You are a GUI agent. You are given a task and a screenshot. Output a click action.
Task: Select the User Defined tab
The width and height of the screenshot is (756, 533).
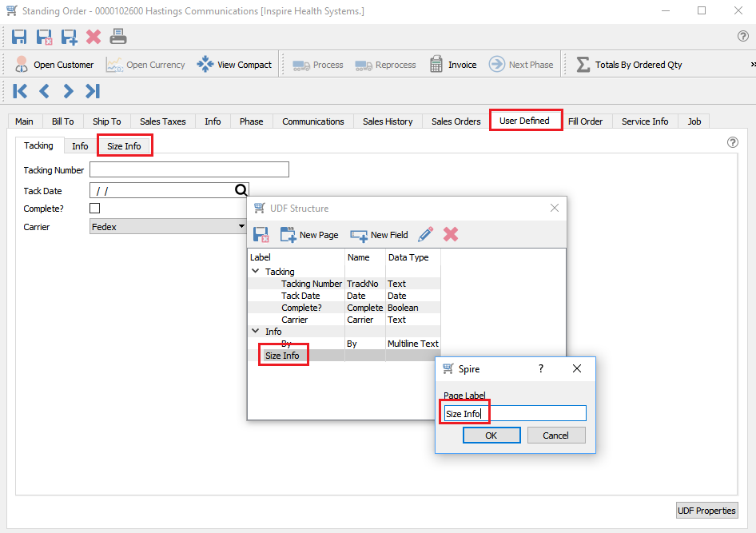point(524,121)
